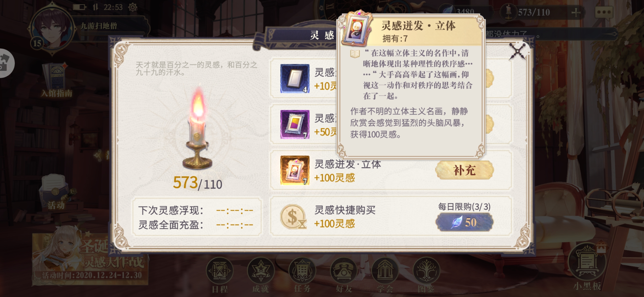Click the plus icon beside 573/110
644x297 pixels.
tap(576, 12)
